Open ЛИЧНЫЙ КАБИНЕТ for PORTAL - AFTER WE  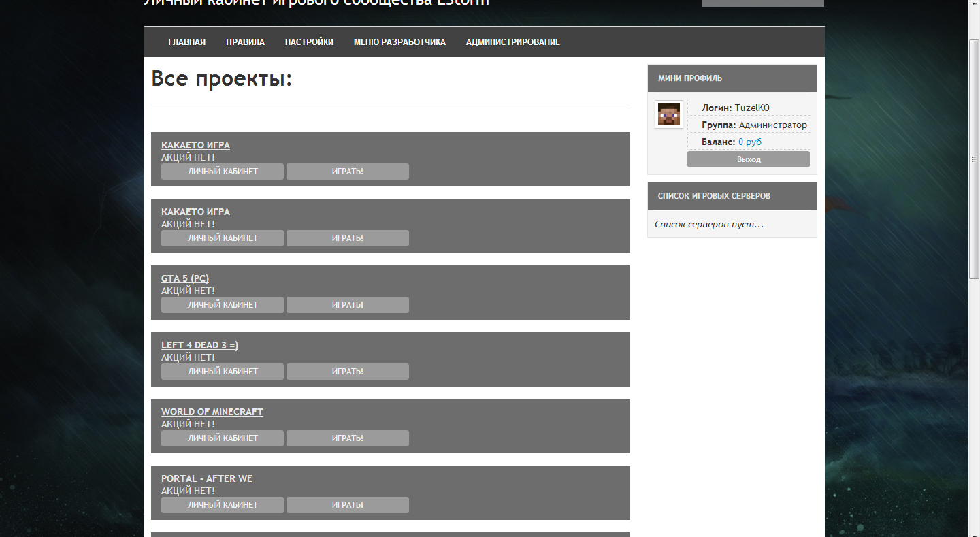[223, 505]
